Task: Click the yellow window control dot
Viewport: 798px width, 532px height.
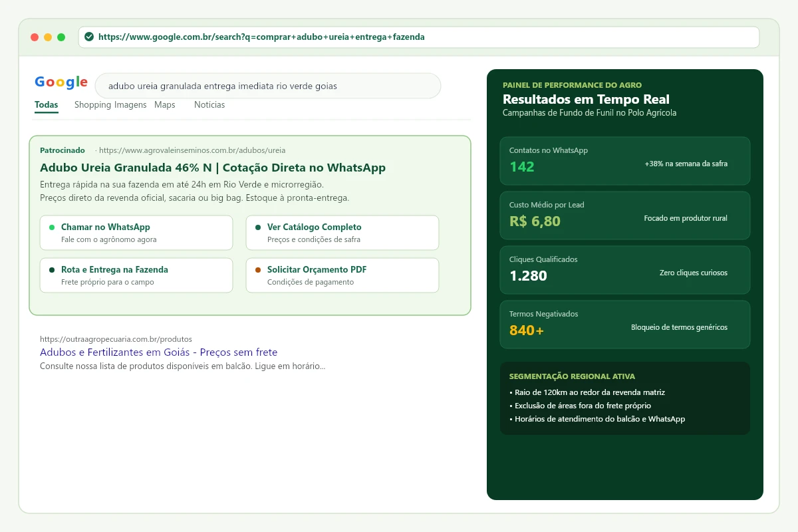Action: [48, 37]
